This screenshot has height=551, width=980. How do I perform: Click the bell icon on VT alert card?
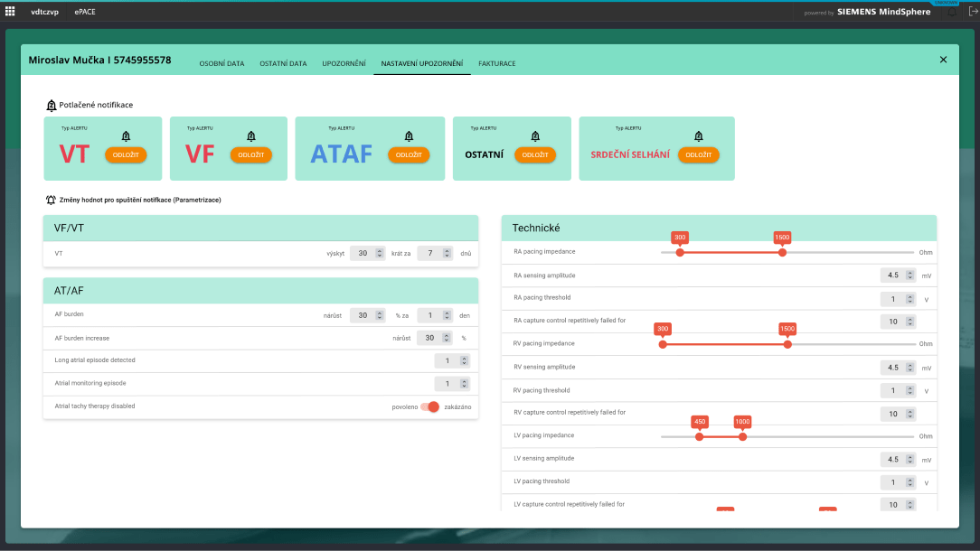coord(126,136)
